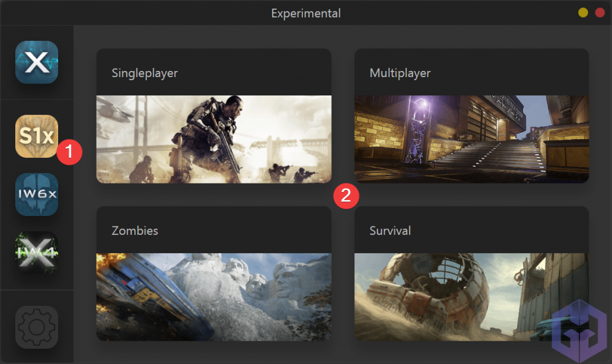
Task: Select the IW4x game client icon
Action: [x=37, y=253]
